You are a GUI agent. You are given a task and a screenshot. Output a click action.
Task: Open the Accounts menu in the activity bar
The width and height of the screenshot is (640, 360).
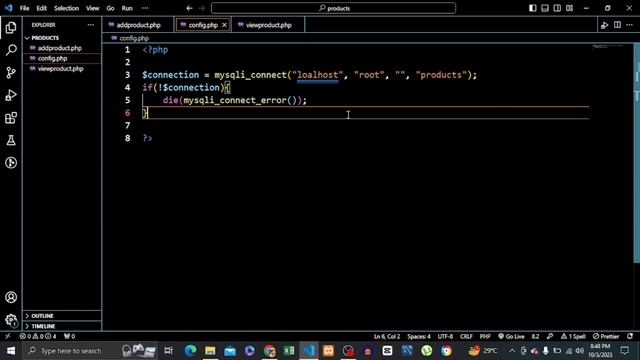pos(11,297)
